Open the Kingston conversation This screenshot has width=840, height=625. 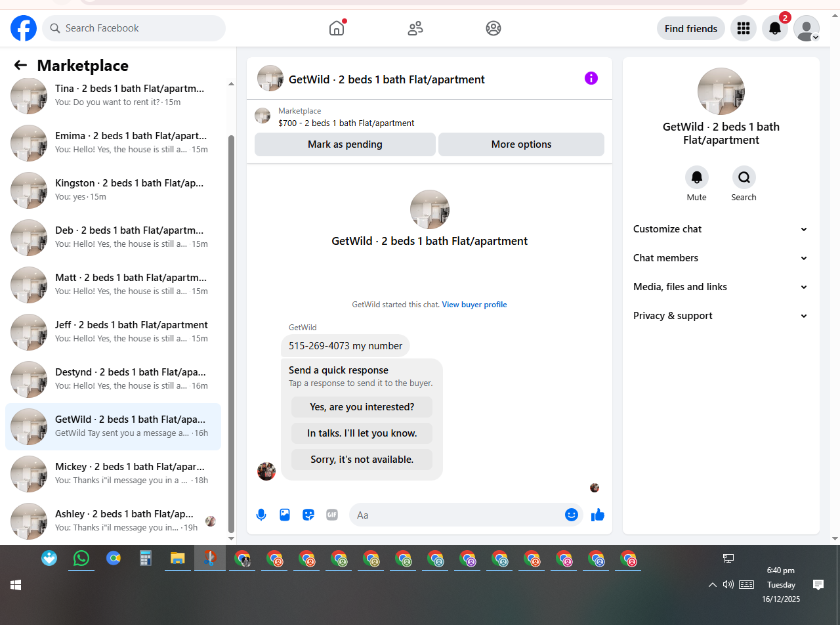coord(113,190)
